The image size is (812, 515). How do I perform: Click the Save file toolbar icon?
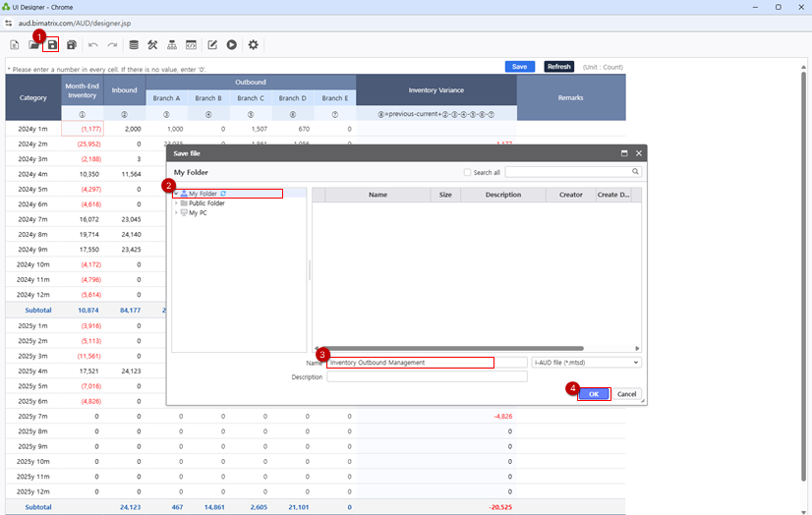coord(52,45)
